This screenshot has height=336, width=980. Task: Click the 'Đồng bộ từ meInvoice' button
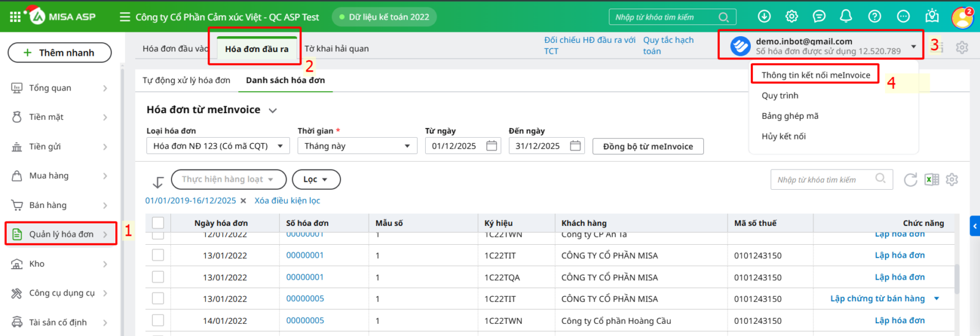coord(647,146)
